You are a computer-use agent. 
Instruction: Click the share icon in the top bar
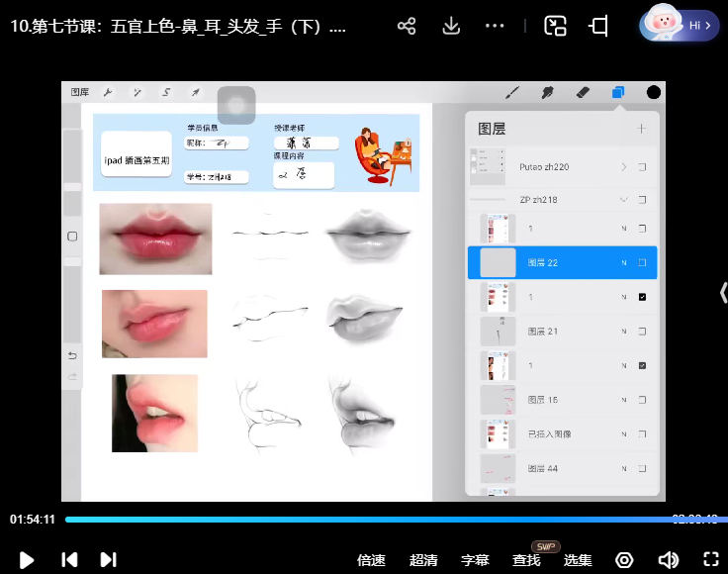tap(407, 27)
